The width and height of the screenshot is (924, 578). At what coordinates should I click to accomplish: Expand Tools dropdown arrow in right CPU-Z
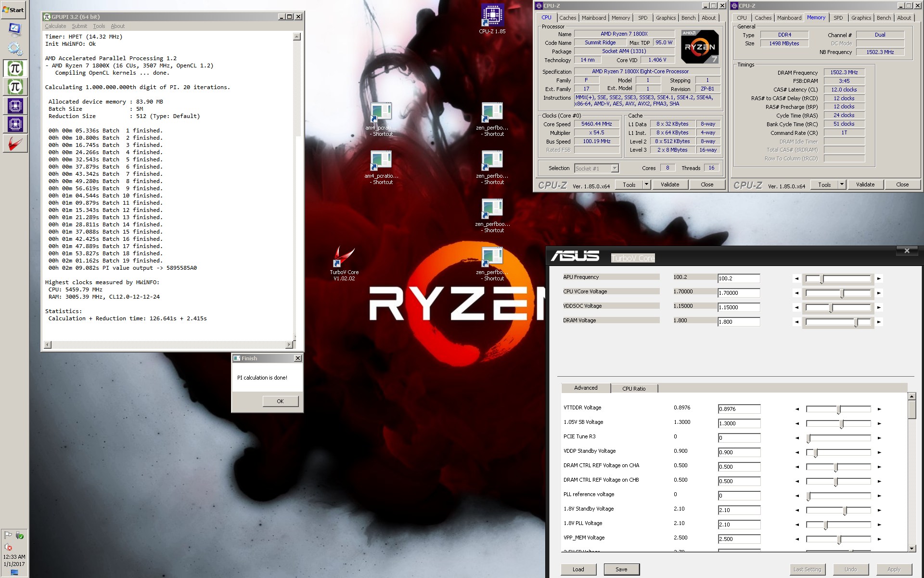coord(842,184)
